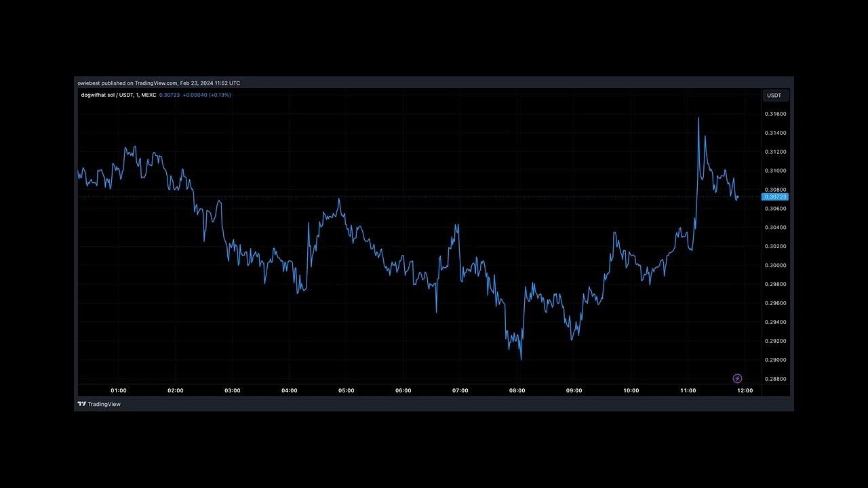Open the USDT currency selector

click(x=774, y=96)
